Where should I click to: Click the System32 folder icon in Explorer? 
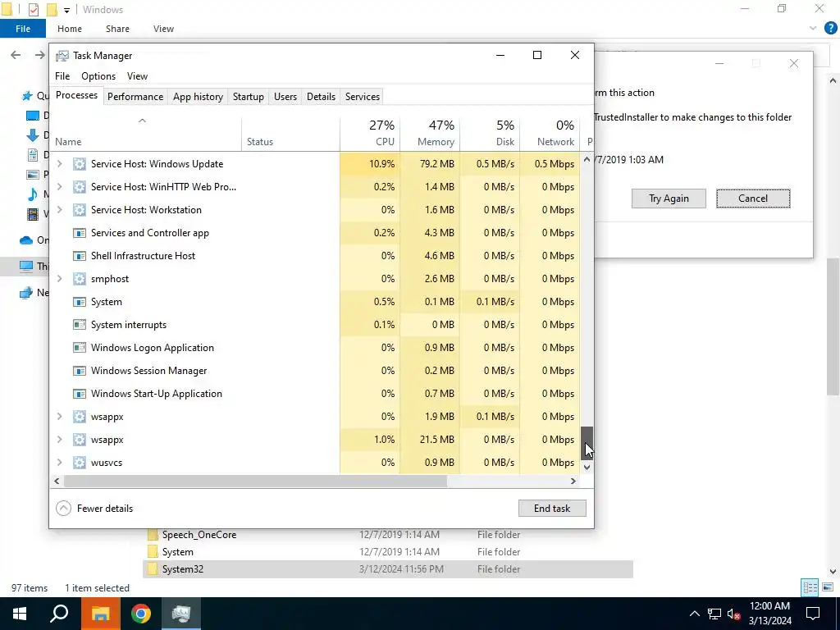tap(153, 569)
